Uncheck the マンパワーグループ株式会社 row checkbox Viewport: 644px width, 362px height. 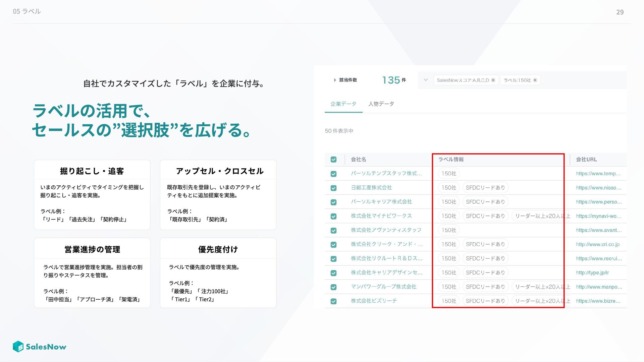point(333,287)
